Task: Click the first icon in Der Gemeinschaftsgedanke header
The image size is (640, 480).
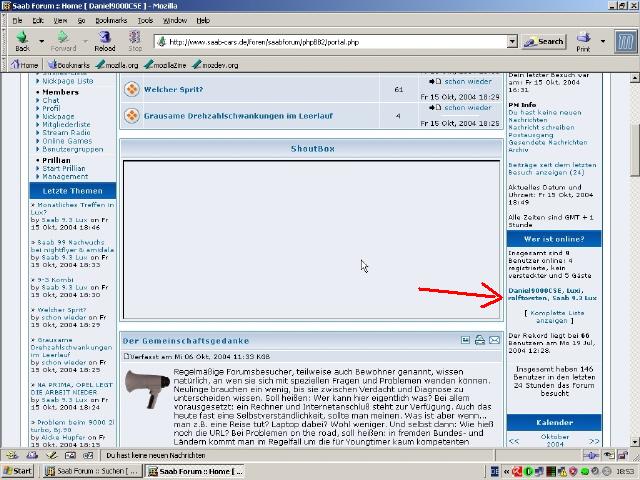Action: click(465, 340)
